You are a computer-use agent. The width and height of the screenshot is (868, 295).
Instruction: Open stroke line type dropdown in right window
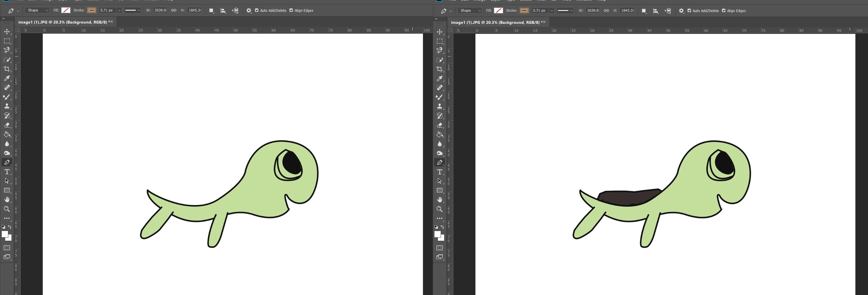pyautogui.click(x=565, y=11)
